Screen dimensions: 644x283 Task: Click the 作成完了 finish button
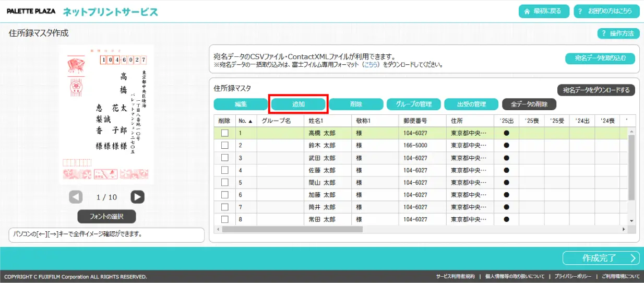tap(601, 258)
